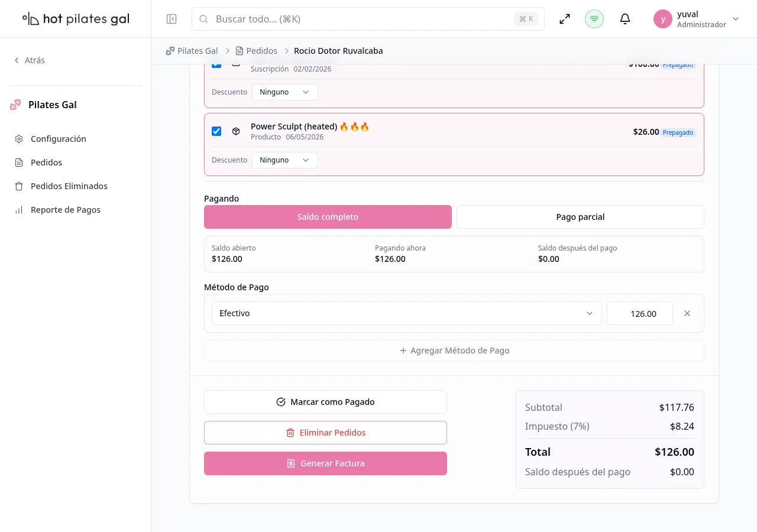The image size is (757, 532).
Task: Click the Pilates Gal sidebar heading
Action: point(53,105)
